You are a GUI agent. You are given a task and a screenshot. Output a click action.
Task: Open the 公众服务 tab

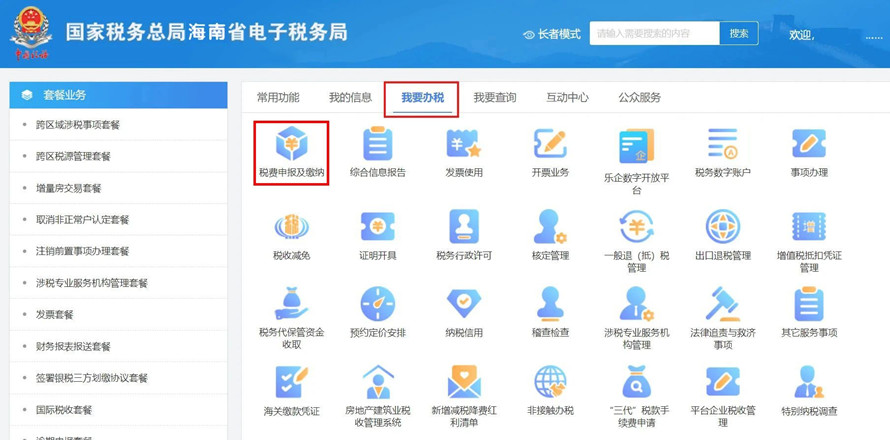tap(640, 98)
